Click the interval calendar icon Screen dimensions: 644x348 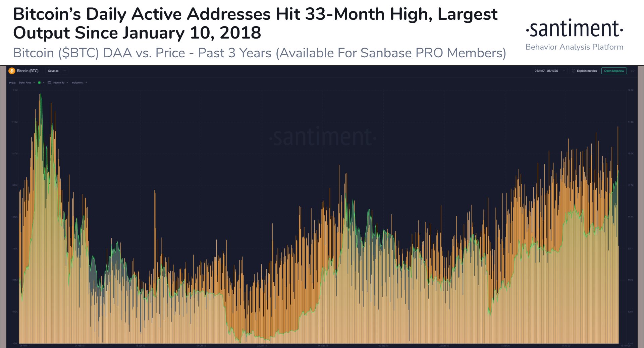point(49,82)
